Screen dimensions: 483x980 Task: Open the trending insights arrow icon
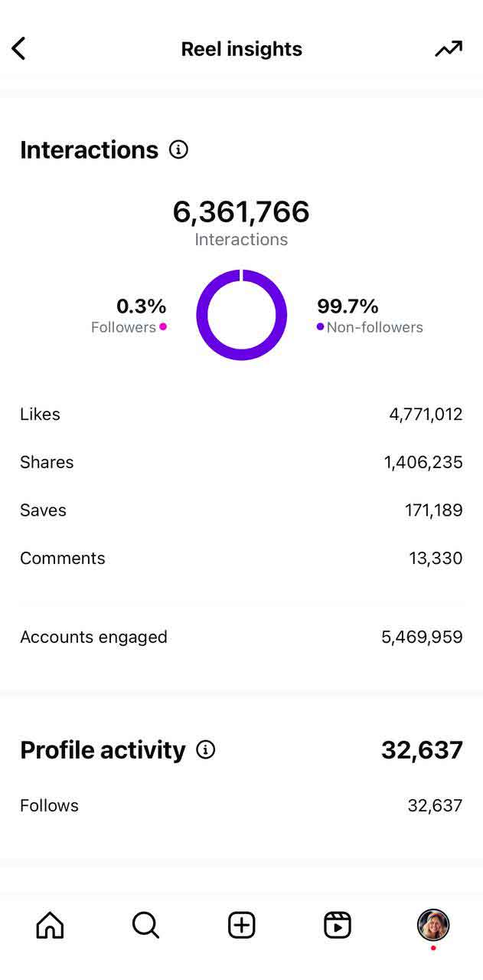tap(449, 49)
